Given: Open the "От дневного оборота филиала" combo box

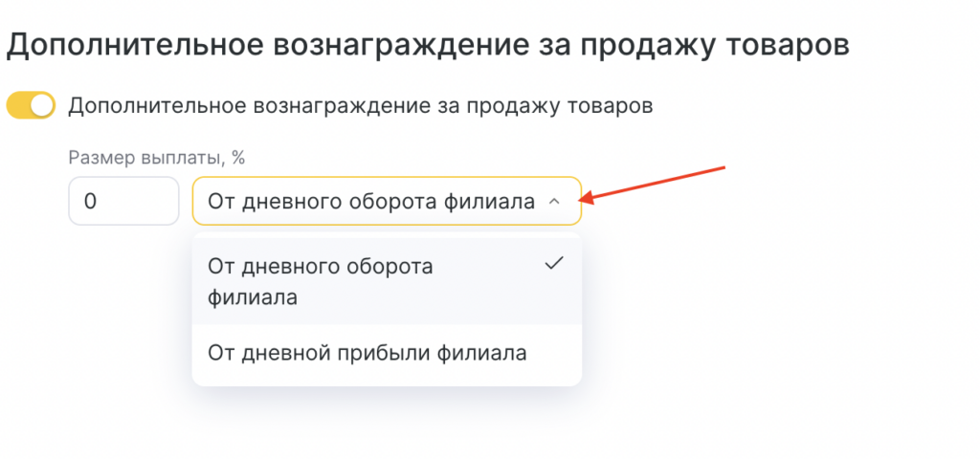Looking at the screenshot, I should (x=386, y=202).
